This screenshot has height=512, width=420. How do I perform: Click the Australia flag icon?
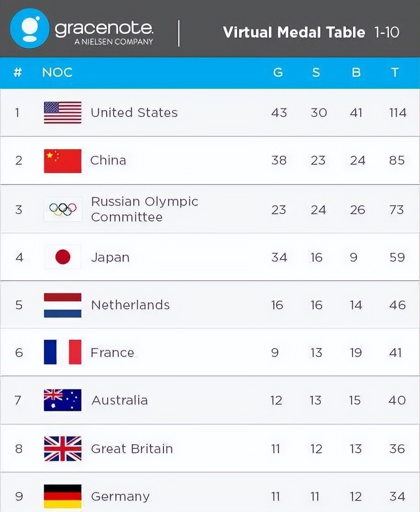(63, 400)
